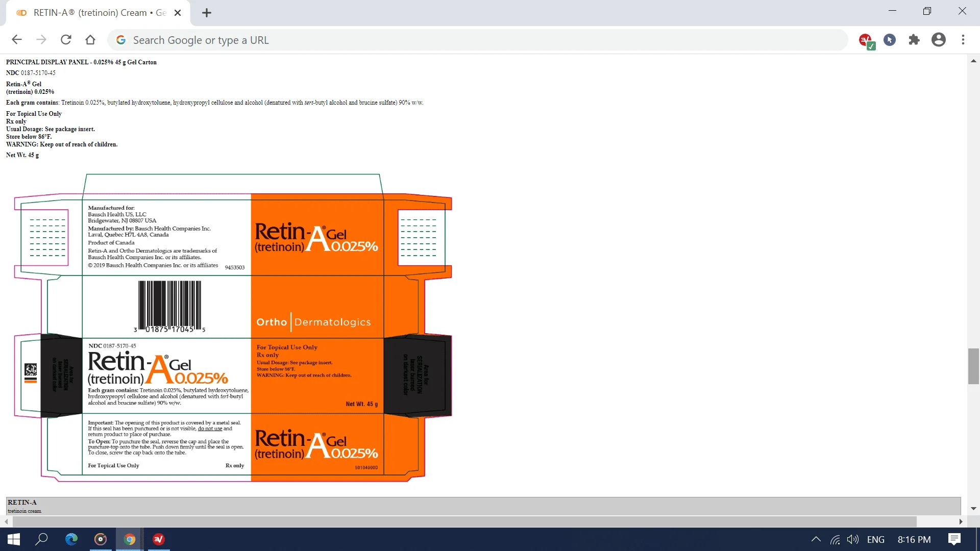Click the vertical scrollbar thumb
Screen dimensions: 980x551
pos(973,366)
